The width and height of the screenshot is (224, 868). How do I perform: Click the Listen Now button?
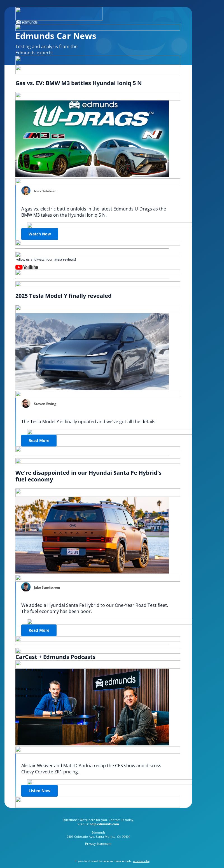(x=39, y=790)
